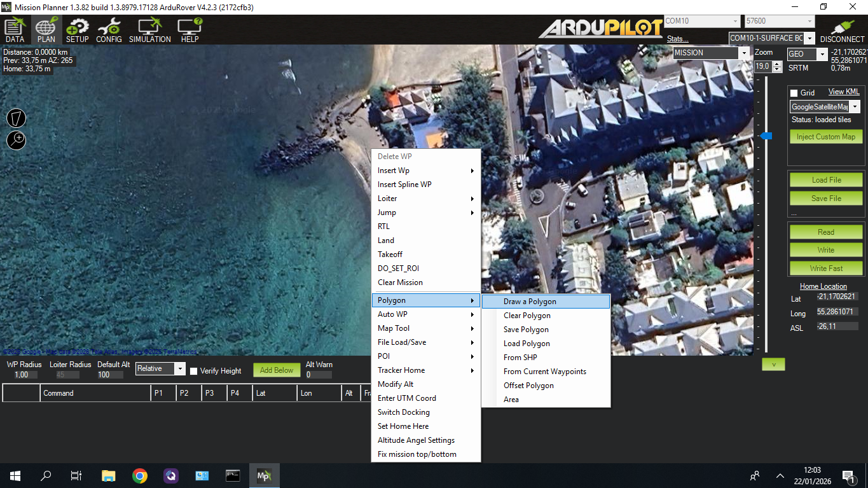Click the WP Radius input field
This screenshot has width=868, height=488.
pyautogui.click(x=21, y=375)
